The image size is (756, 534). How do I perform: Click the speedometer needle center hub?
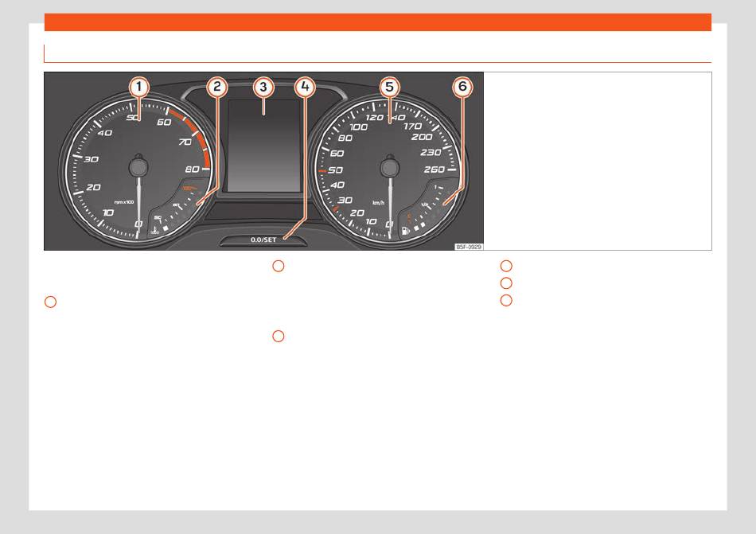pyautogui.click(x=390, y=168)
